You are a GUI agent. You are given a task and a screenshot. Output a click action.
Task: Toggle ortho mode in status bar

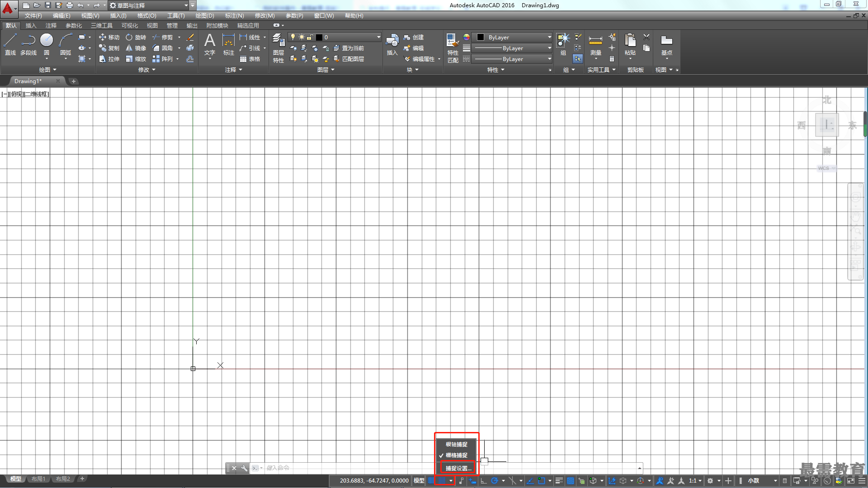tap(484, 481)
